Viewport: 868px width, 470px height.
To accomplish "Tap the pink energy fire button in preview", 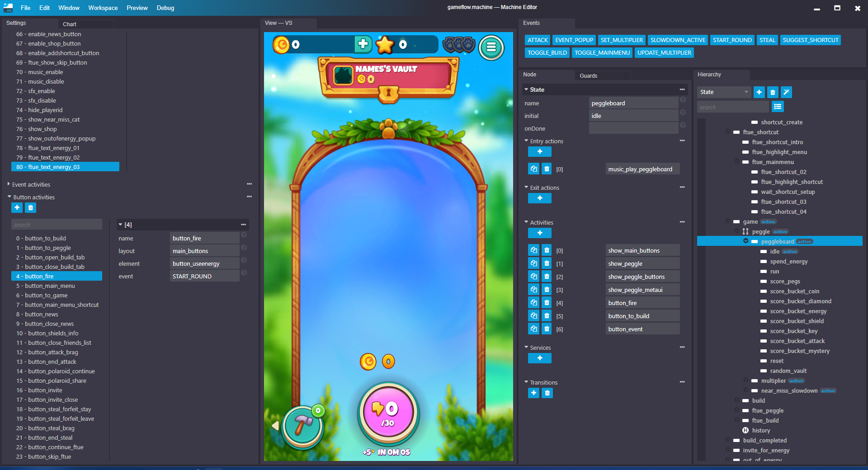I will click(388, 413).
